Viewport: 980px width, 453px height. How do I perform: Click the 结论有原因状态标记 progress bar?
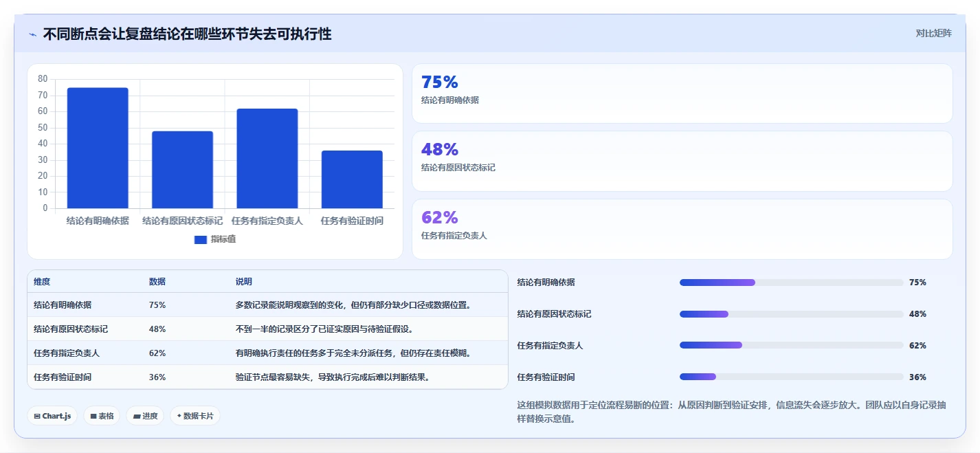(791, 314)
